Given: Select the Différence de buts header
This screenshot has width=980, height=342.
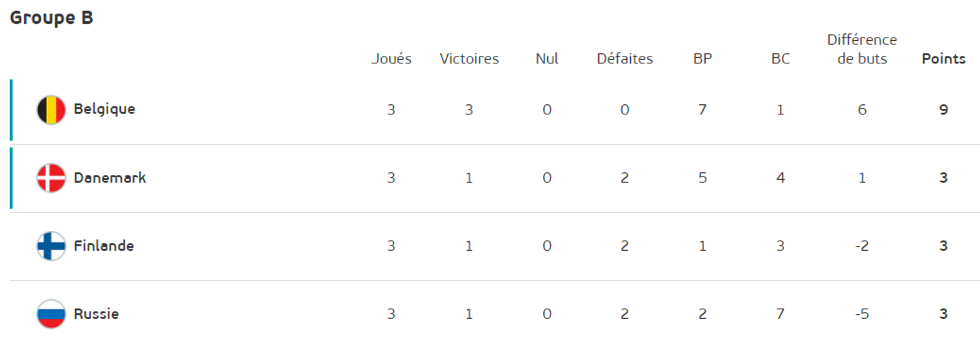Looking at the screenshot, I should (x=862, y=49).
